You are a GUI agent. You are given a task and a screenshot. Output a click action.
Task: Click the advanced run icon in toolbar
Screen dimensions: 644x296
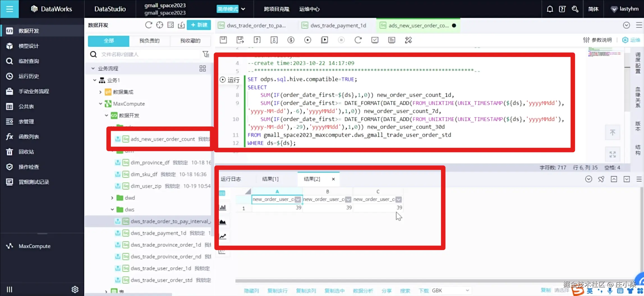(325, 40)
